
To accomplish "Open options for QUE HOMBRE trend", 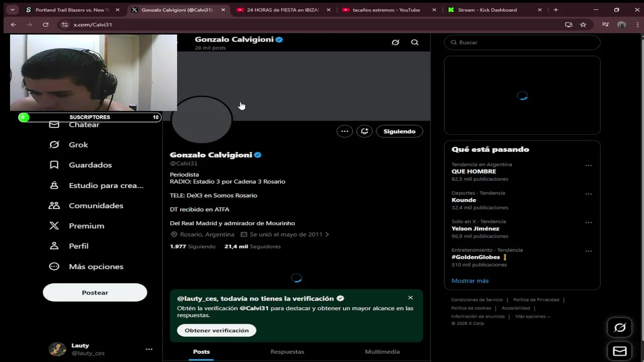I will tap(589, 165).
